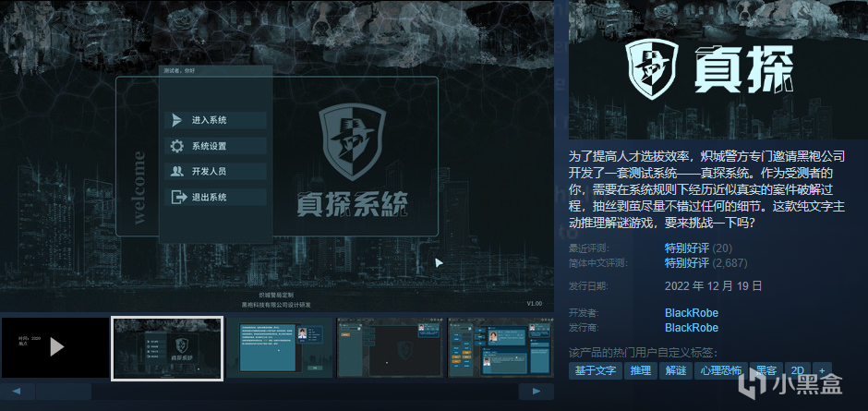Click the release date 2022 年 12 月 19 日
This screenshot has height=411, width=868.
[x=714, y=286]
